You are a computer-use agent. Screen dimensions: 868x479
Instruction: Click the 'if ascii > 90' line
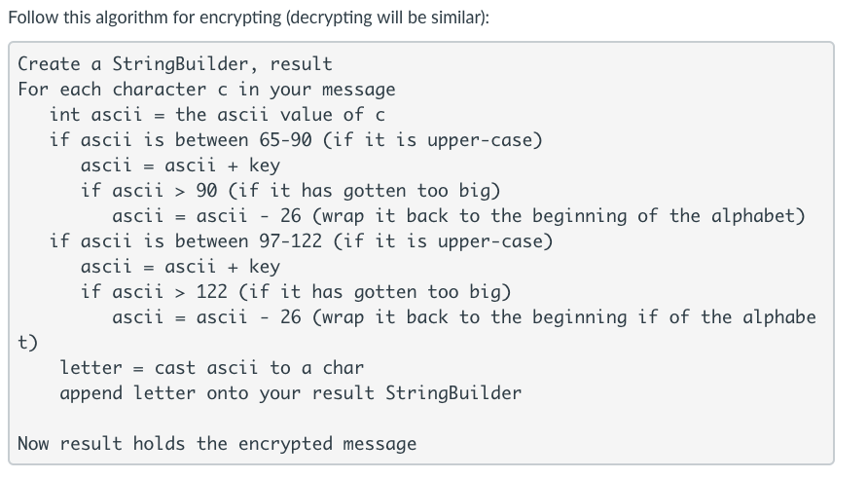point(291,191)
